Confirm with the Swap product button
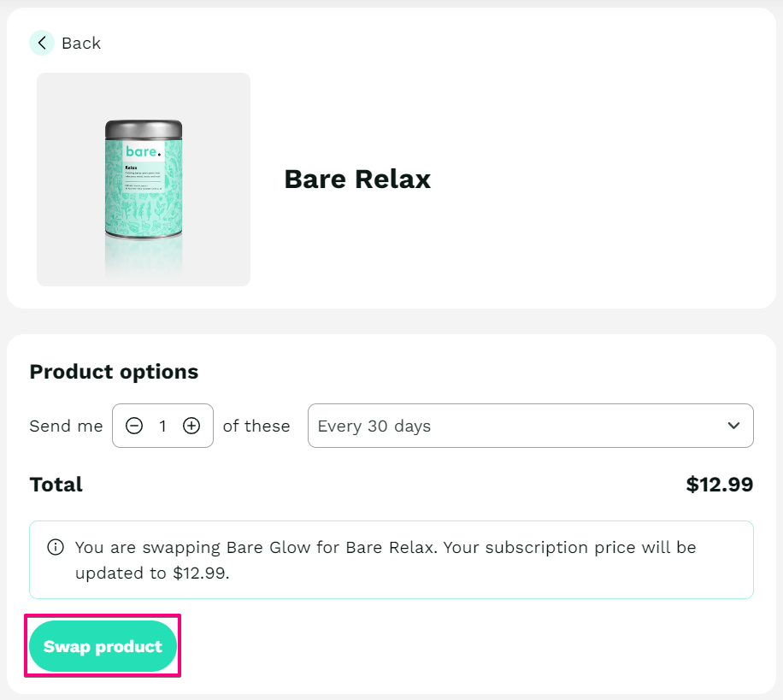 tap(103, 646)
